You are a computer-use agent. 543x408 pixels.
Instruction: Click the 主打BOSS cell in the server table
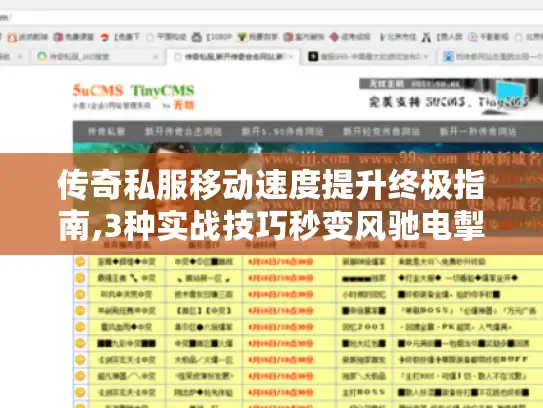364,392
